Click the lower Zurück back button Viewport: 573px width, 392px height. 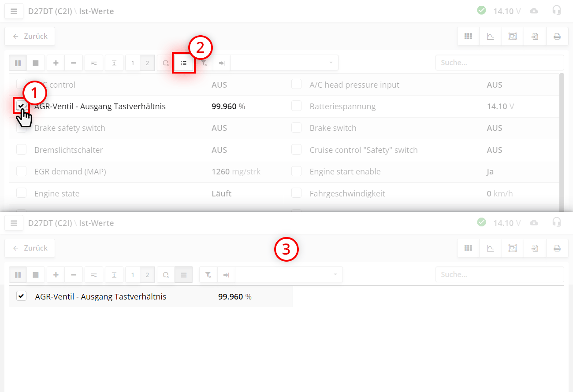tap(30, 248)
